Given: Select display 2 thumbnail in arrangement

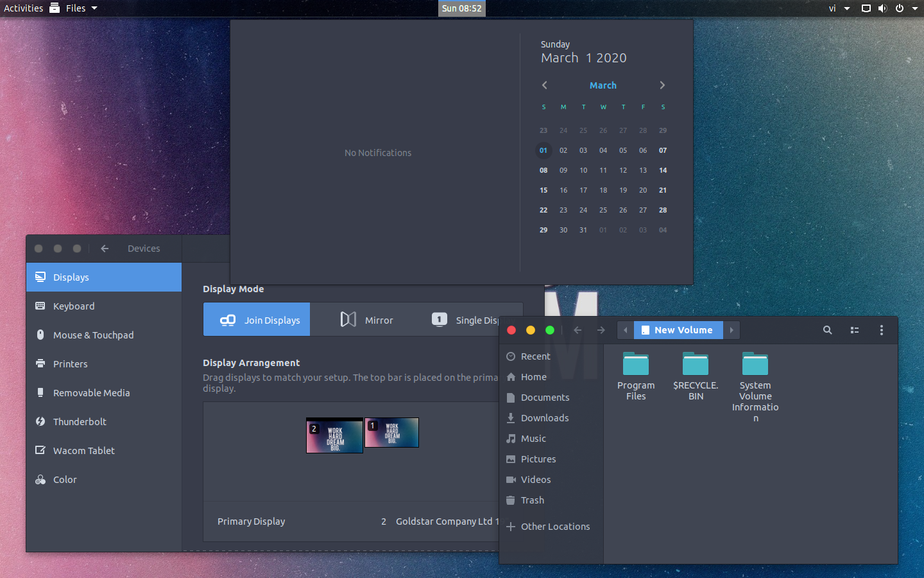Looking at the screenshot, I should [335, 436].
